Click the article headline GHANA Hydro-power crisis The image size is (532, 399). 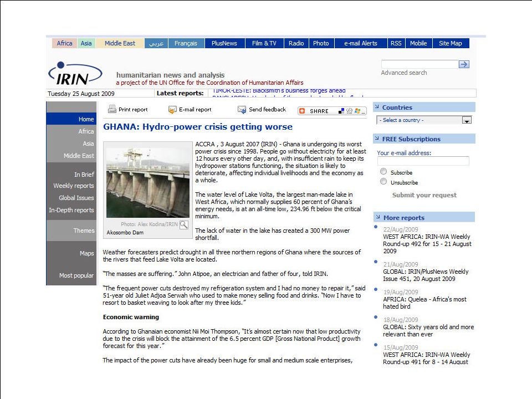[x=198, y=126]
